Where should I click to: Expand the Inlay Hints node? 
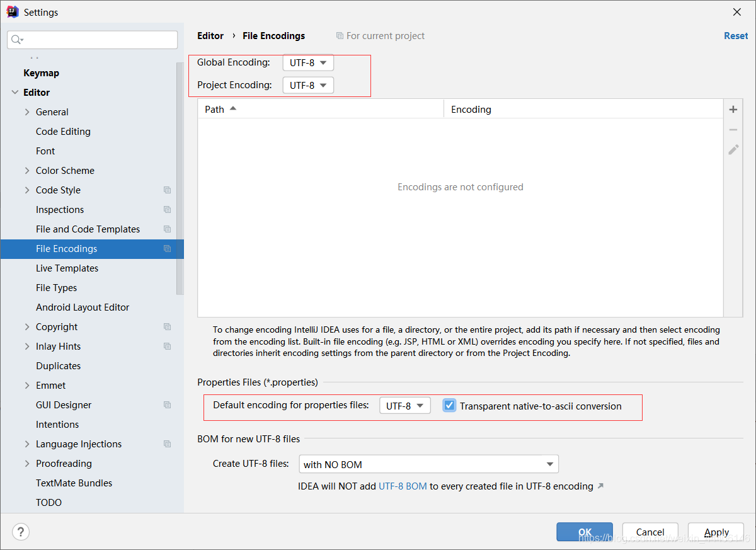[x=27, y=347]
